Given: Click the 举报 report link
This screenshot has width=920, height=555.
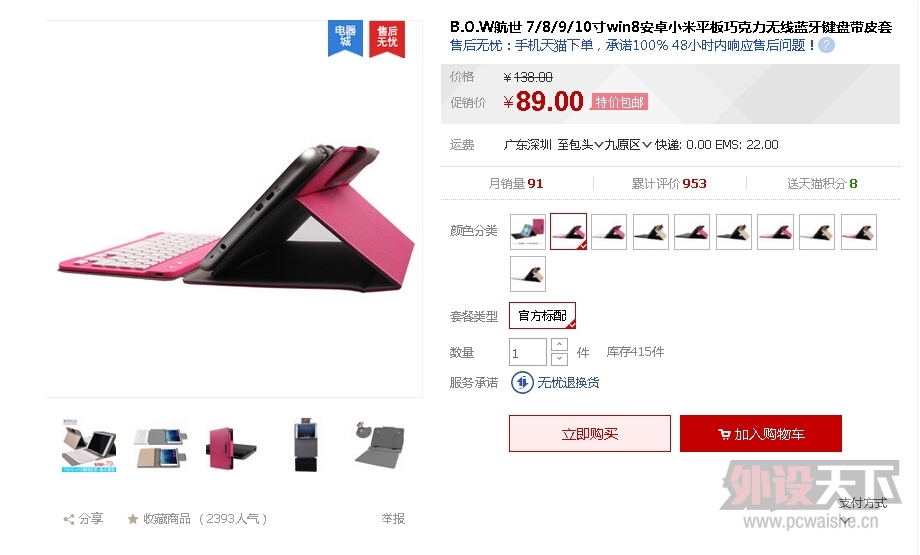Looking at the screenshot, I should click(393, 519).
